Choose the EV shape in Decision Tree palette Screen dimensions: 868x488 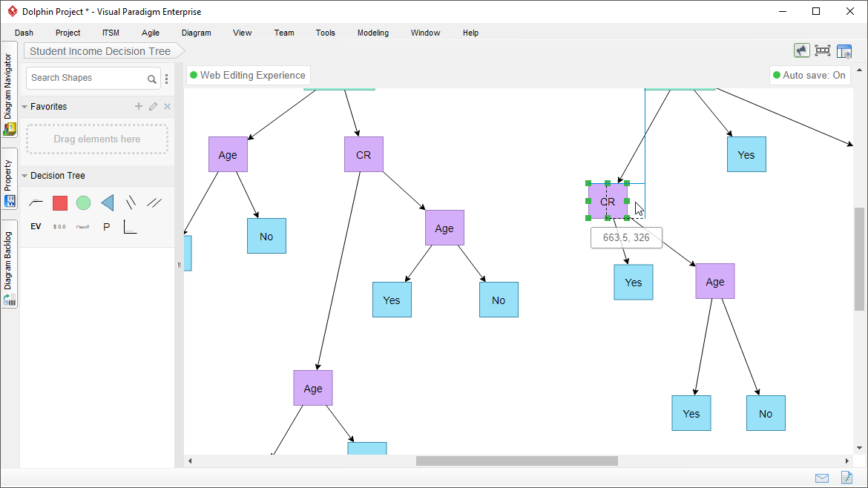pos(36,226)
